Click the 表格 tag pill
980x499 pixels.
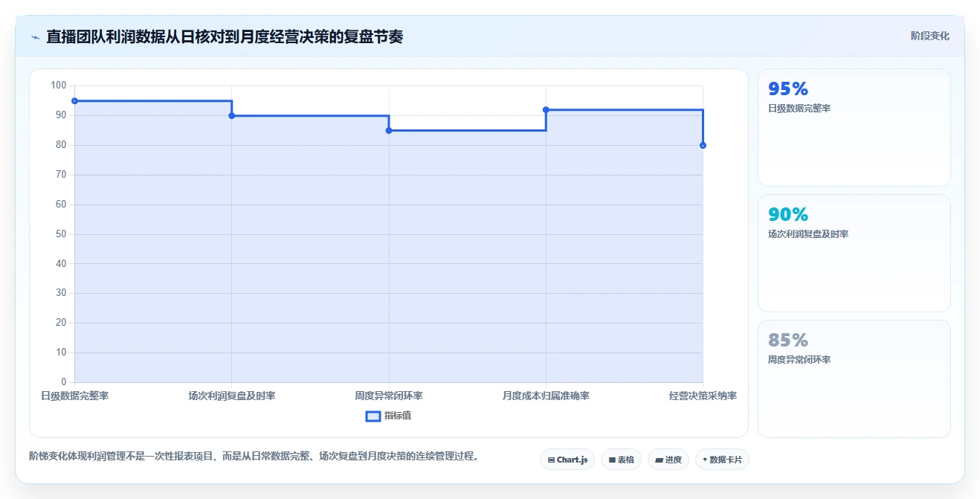621,460
